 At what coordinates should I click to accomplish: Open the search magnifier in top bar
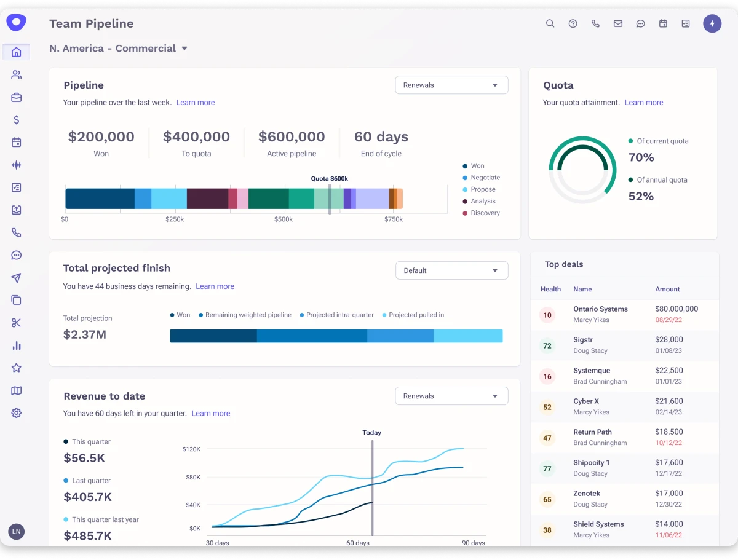pyautogui.click(x=550, y=23)
